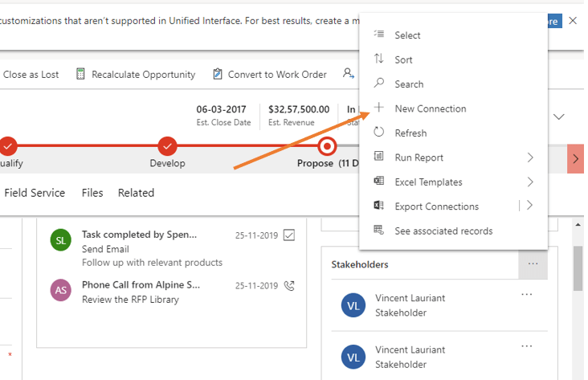Click the phone icon on the Phone Call activity
This screenshot has width=588, height=380.
coord(289,285)
